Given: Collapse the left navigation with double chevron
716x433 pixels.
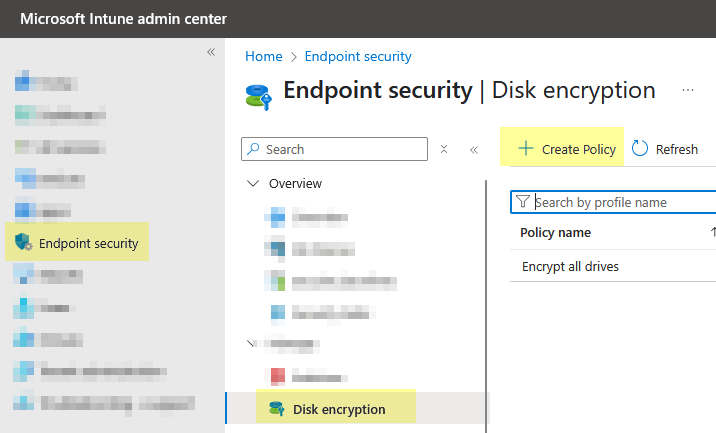Looking at the screenshot, I should pyautogui.click(x=211, y=52).
